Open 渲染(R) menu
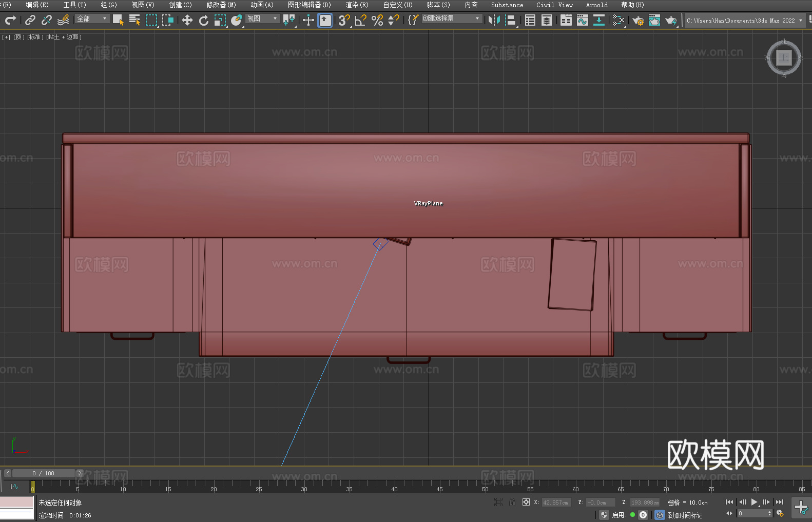This screenshot has width=812, height=522. click(x=357, y=5)
